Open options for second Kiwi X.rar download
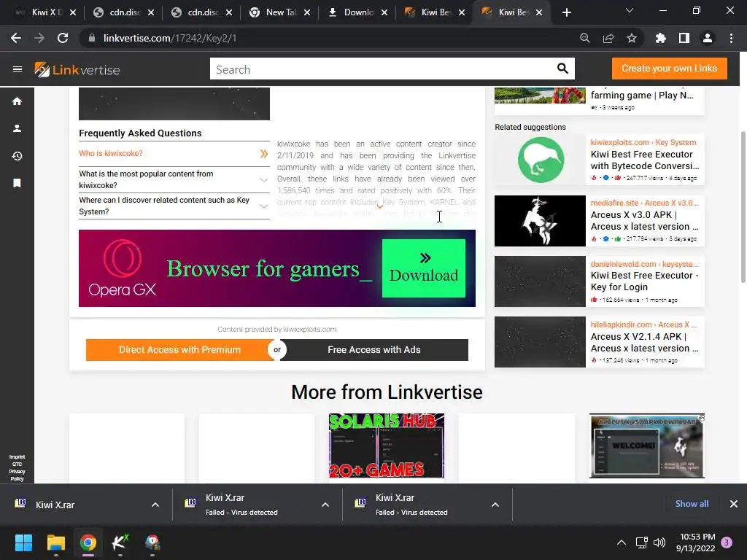 pyautogui.click(x=325, y=505)
